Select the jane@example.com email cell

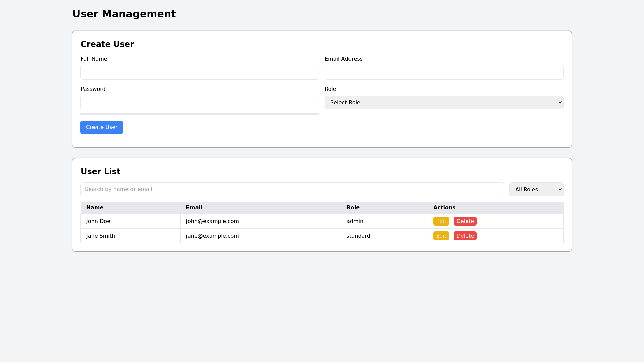tap(212, 236)
